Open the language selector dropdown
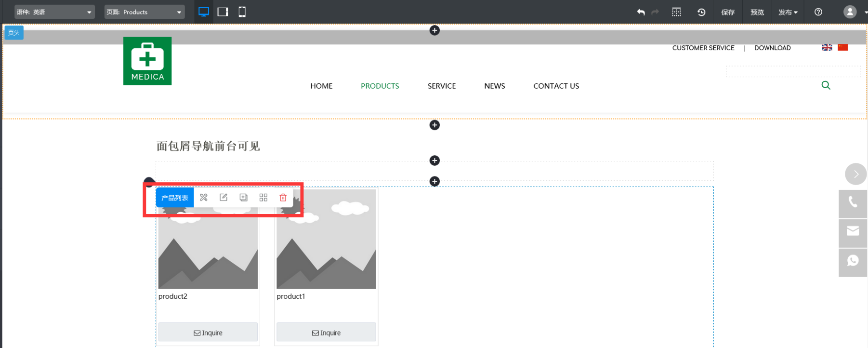Viewport: 868px width, 348px height. pos(54,12)
